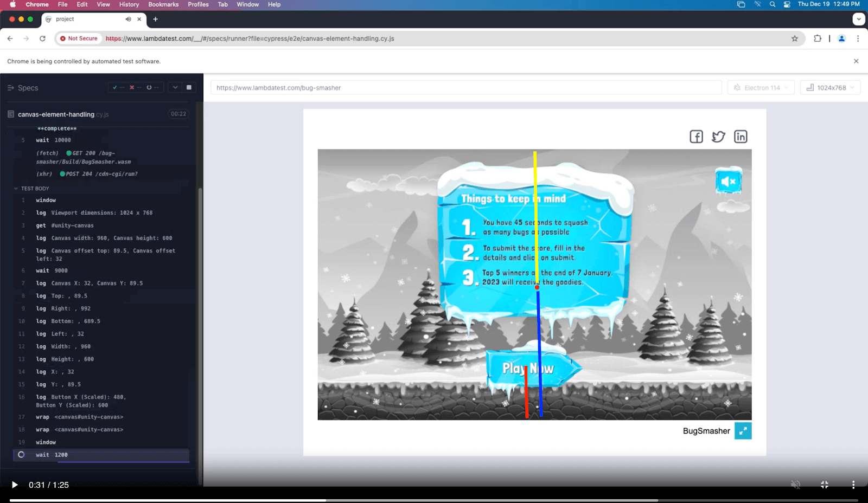The height and width of the screenshot is (503, 868).
Task: Select the 'Canvas width: 960' log entry
Action: tap(101, 238)
